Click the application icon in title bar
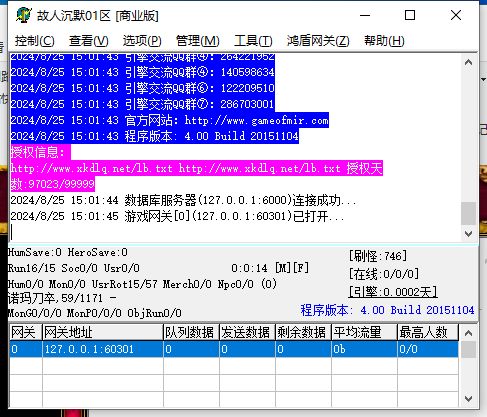The image size is (487, 417). [x=24, y=15]
